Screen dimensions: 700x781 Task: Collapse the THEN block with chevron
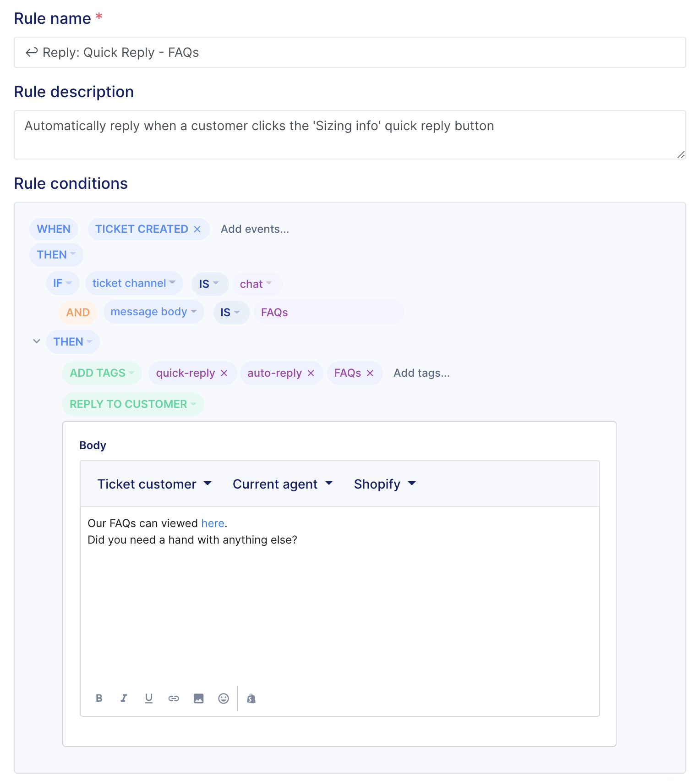tap(37, 341)
